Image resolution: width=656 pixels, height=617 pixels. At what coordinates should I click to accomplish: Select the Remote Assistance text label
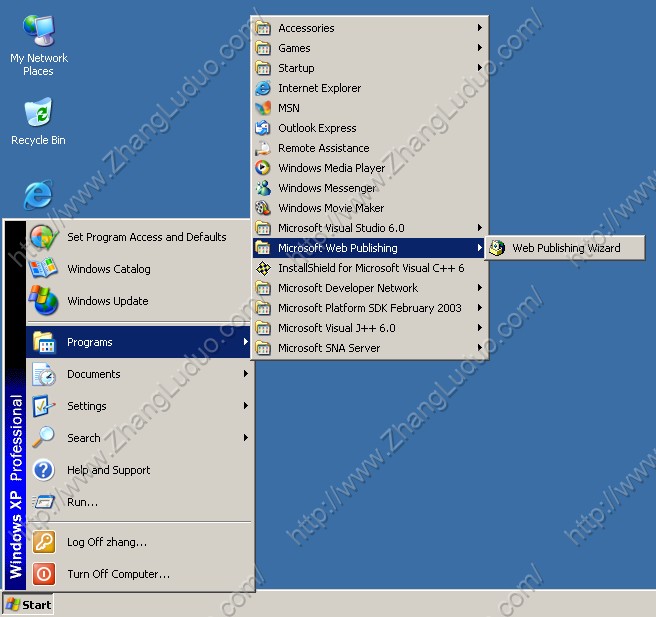pyautogui.click(x=324, y=148)
